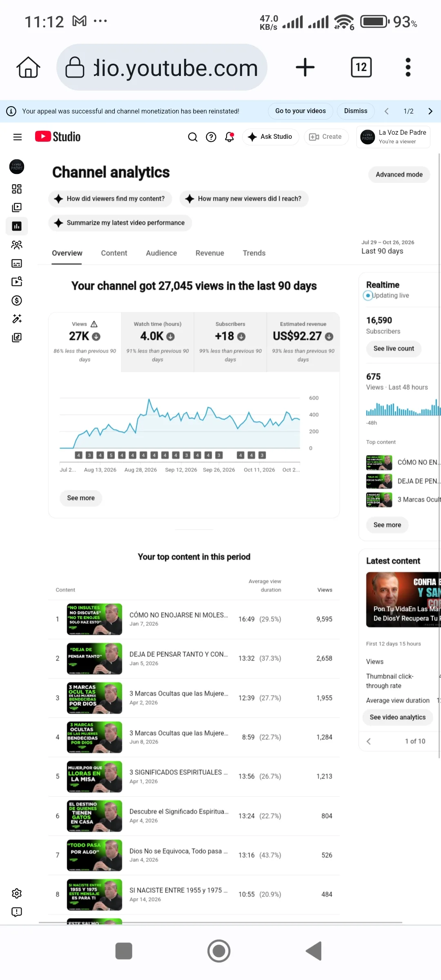The image size is (441, 980).
Task: Open the browser home page icon
Action: [x=28, y=67]
